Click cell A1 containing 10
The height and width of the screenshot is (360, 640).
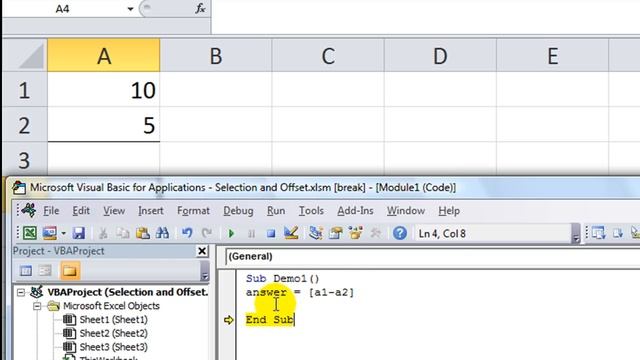(x=104, y=90)
